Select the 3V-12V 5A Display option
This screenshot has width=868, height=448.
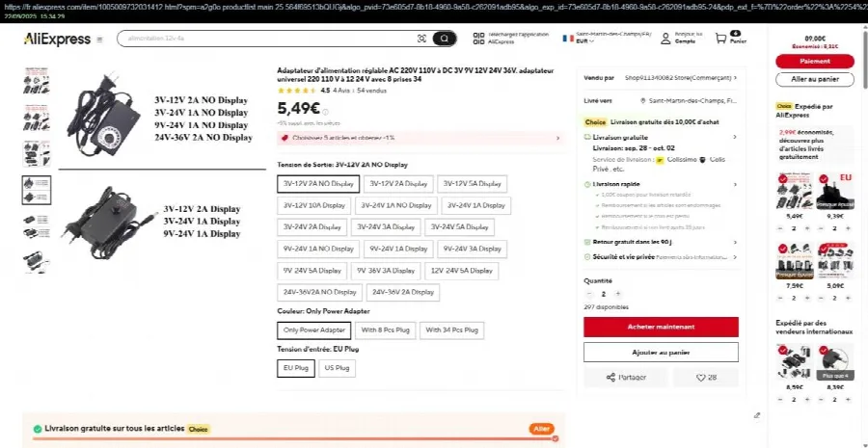coord(472,184)
